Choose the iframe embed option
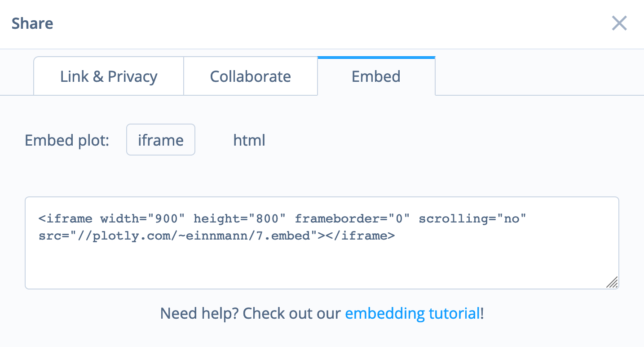This screenshot has width=644, height=347. tap(161, 140)
